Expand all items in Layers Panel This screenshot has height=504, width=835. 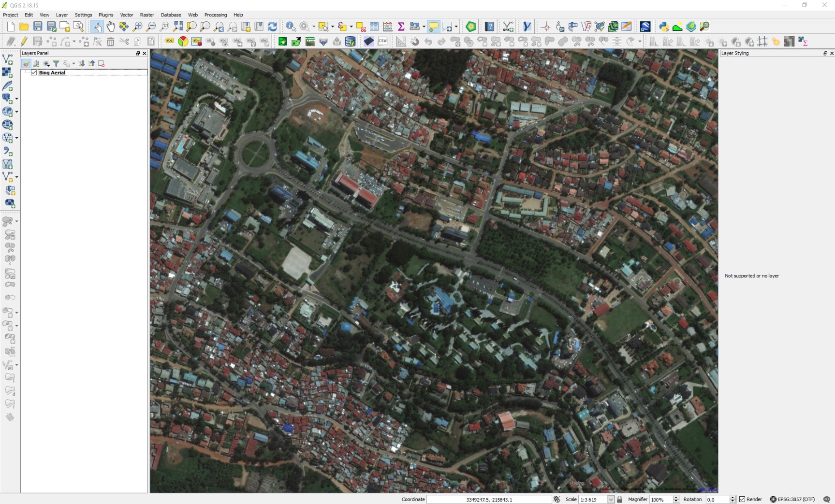click(82, 63)
